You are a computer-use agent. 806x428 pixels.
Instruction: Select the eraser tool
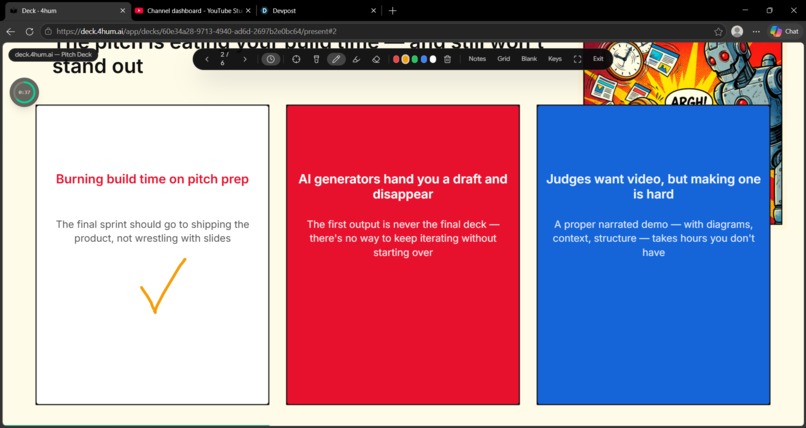[376, 59]
